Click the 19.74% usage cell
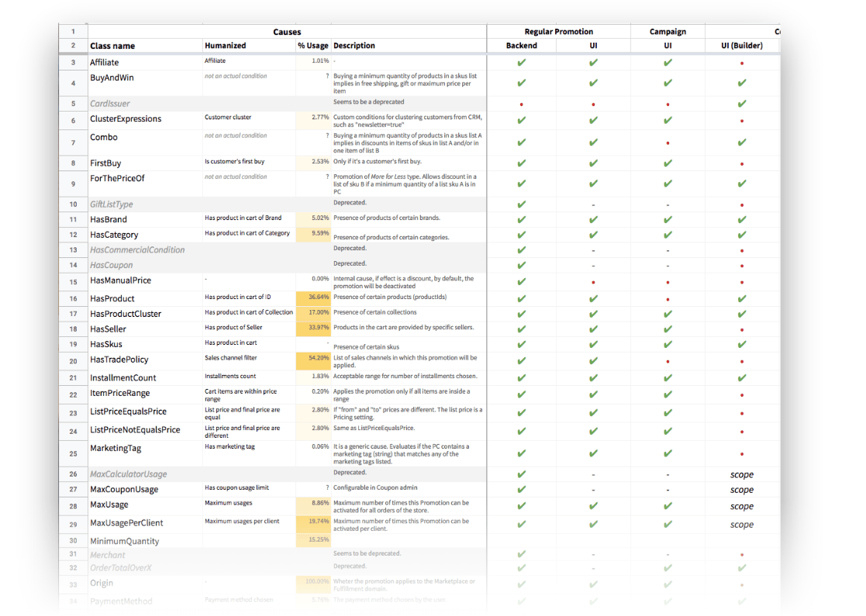This screenshot has height=616, width=866. point(313,524)
